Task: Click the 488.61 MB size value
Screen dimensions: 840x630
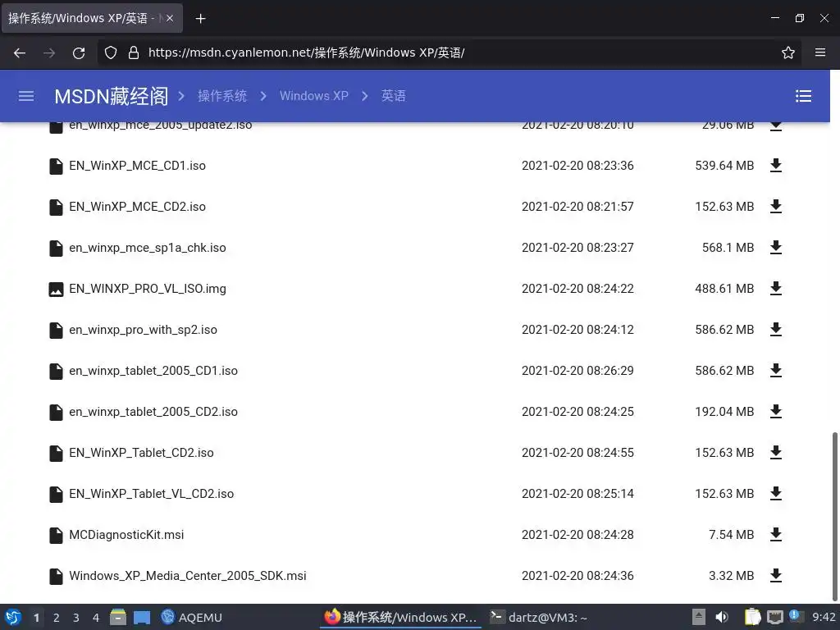Action: coord(724,288)
